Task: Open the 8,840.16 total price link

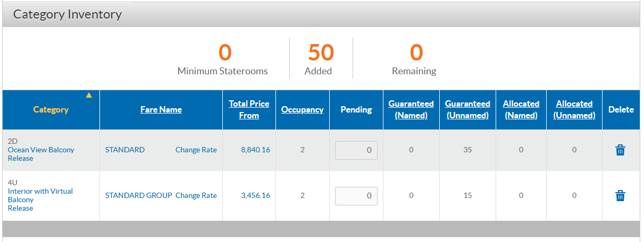Action: pos(255,150)
